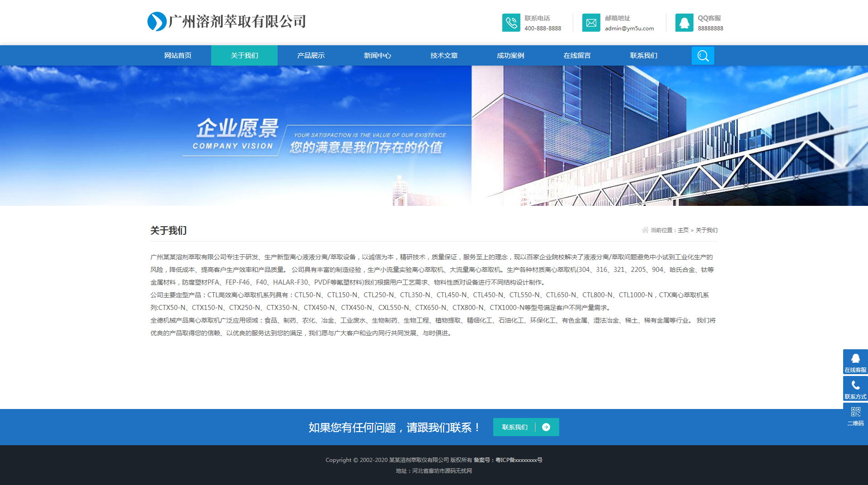Click 联系我们 in the top navbar

[x=643, y=56]
